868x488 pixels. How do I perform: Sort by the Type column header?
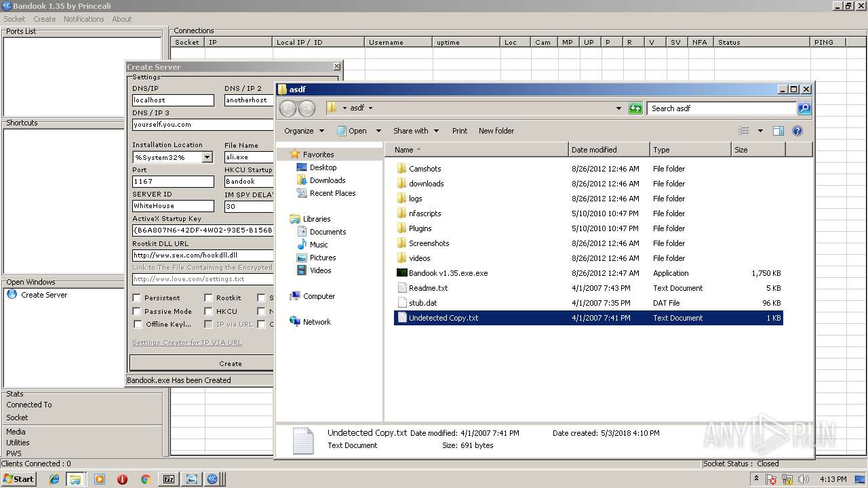[x=690, y=150]
